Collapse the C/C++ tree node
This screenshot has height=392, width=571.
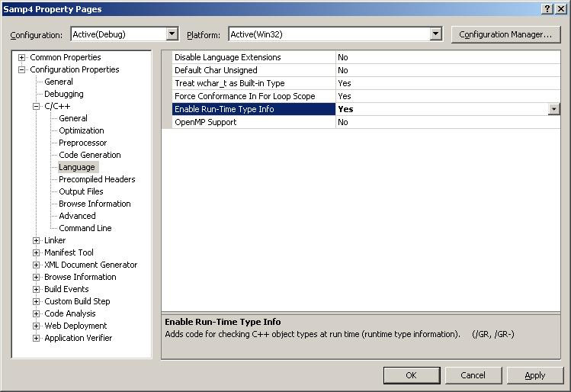36,107
